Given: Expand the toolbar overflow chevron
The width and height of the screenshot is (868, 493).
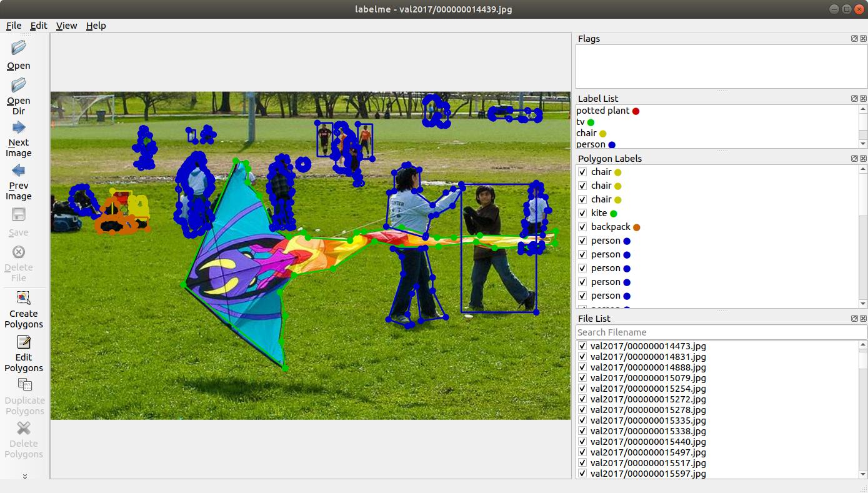Looking at the screenshot, I should coord(24,476).
